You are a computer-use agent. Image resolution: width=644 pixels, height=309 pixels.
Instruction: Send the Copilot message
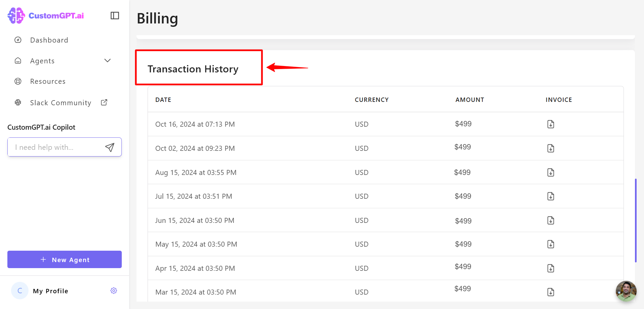pos(110,147)
